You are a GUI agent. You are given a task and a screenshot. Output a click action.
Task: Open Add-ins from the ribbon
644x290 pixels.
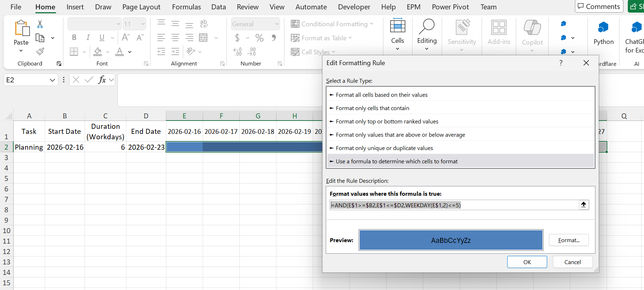(499, 32)
